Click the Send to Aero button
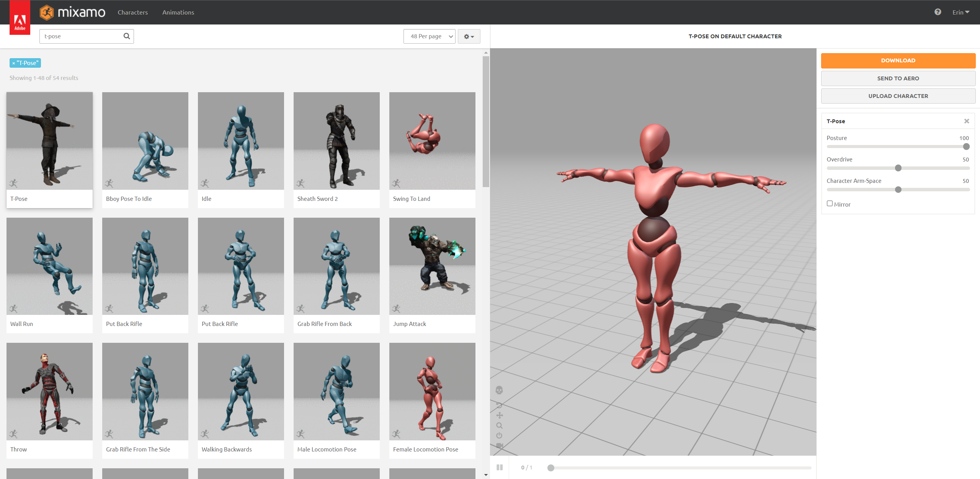The height and width of the screenshot is (479, 980). [x=898, y=78]
